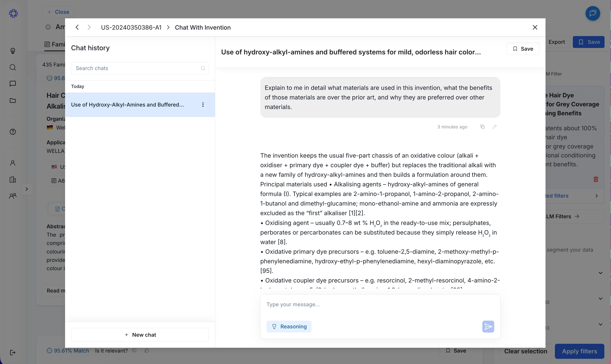The image size is (611, 364).
Task: Click the app logo in the sidebar
Action: (x=13, y=13)
